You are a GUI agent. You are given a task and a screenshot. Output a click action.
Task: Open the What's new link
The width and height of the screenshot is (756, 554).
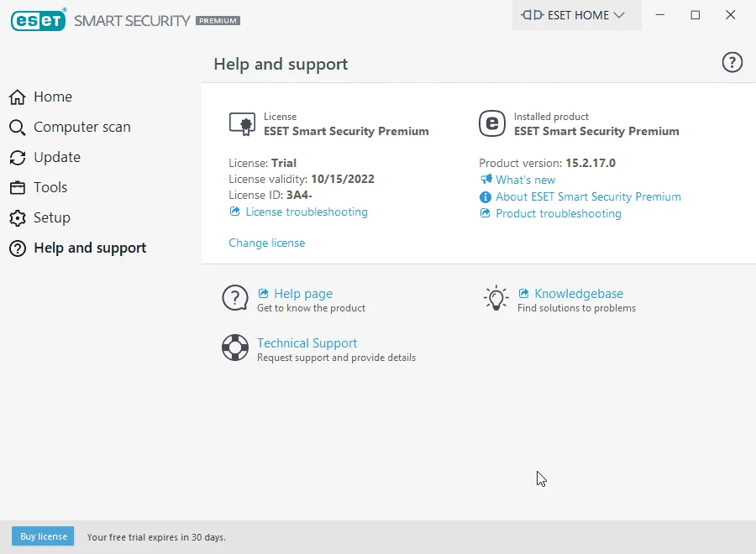[526, 180]
